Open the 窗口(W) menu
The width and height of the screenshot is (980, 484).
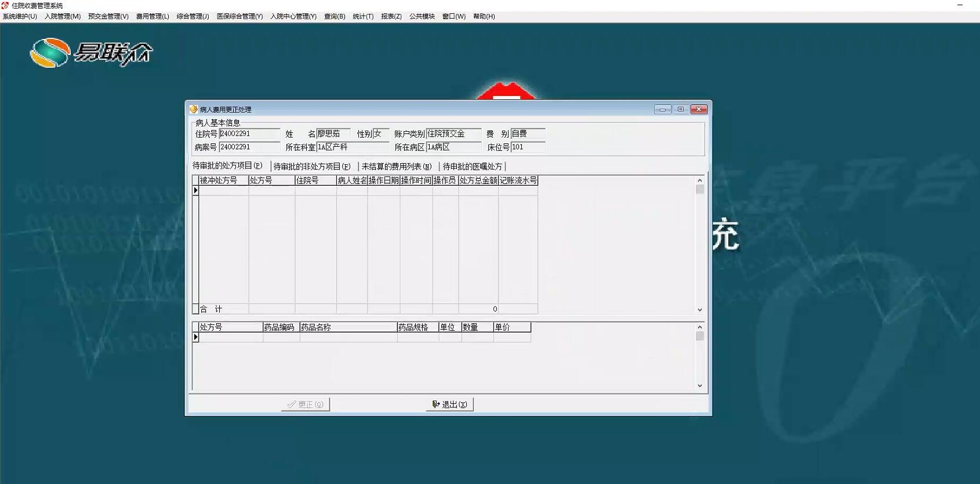coord(454,16)
